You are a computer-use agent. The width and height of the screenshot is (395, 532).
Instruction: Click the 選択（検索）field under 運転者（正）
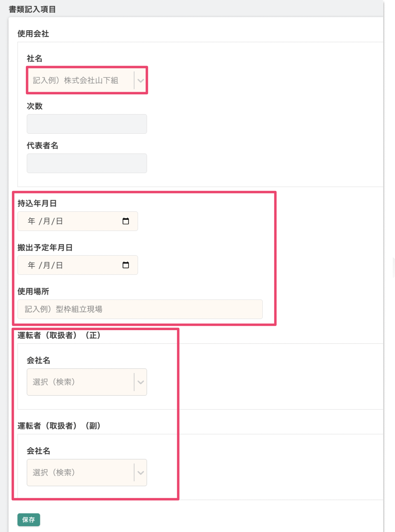(x=80, y=382)
